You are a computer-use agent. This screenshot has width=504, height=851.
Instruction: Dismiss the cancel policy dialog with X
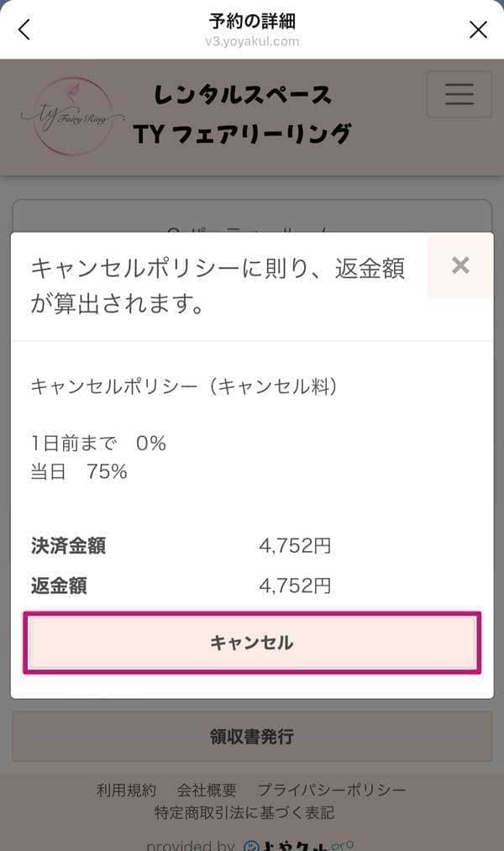459,266
